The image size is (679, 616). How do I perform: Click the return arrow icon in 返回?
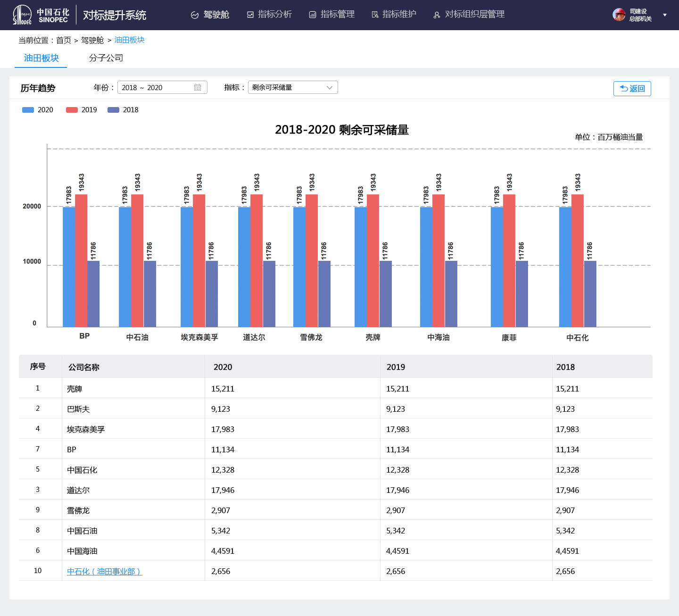pyautogui.click(x=624, y=88)
